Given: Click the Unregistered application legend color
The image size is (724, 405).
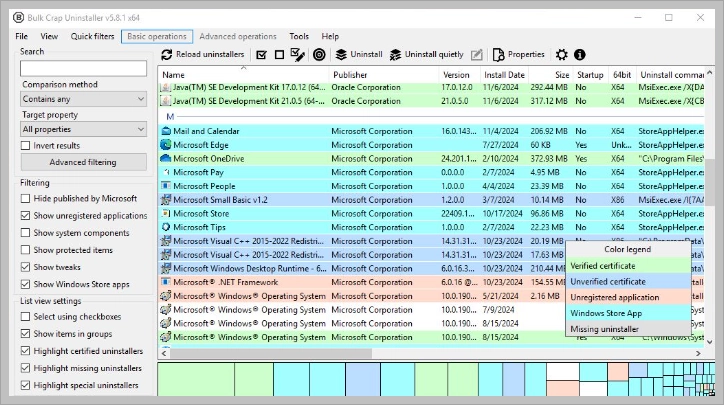Looking at the screenshot, I should pos(628,297).
